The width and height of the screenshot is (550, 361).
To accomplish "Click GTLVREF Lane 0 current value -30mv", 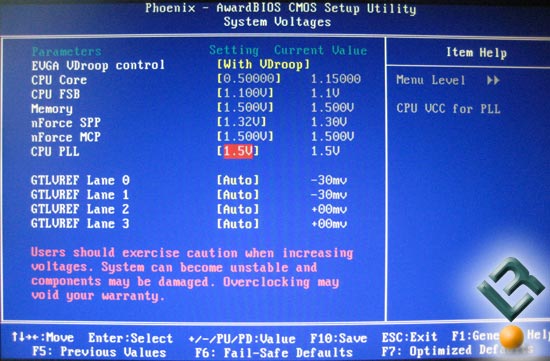I will click(x=329, y=180).
